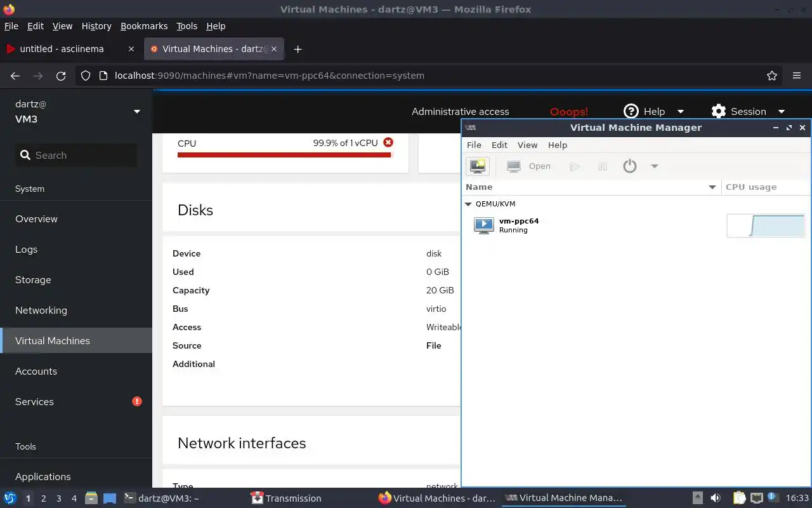Click the tracking protection shield icon

point(86,76)
